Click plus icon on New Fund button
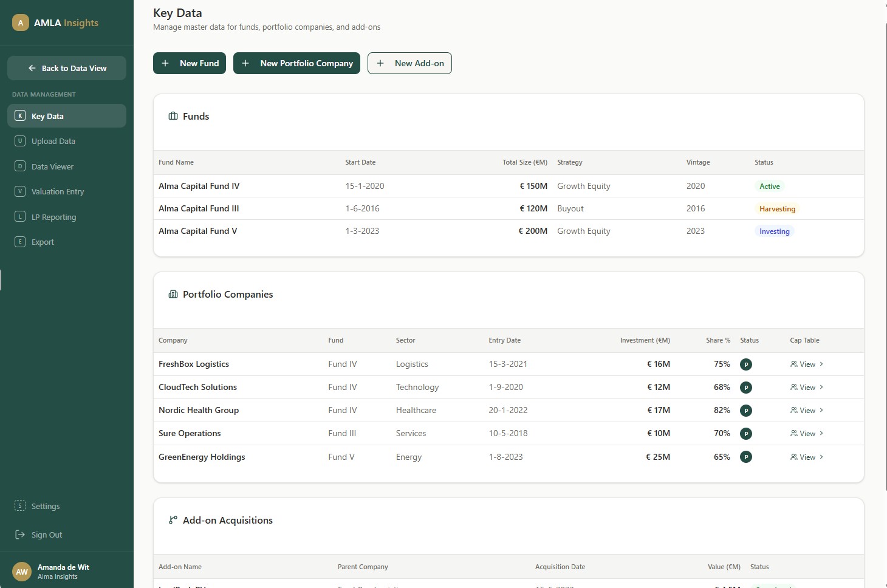The image size is (887, 588). [165, 63]
